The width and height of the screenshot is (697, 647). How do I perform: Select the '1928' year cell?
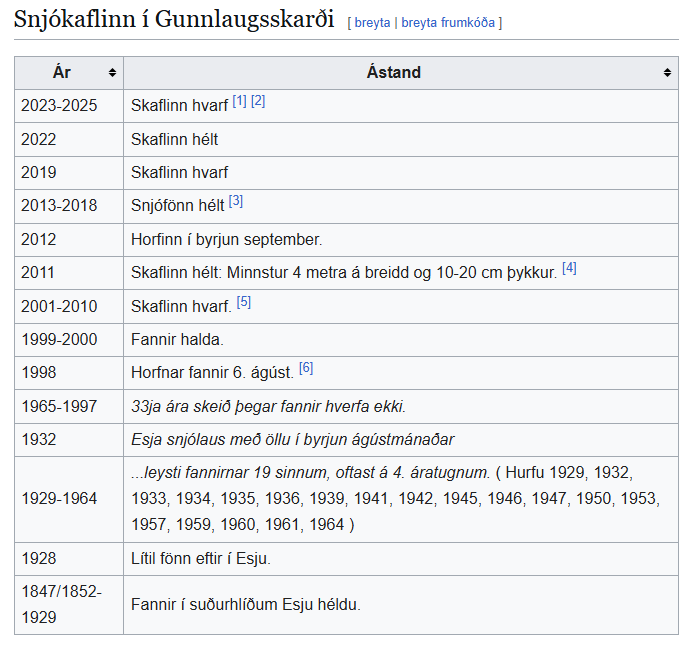tap(69, 559)
